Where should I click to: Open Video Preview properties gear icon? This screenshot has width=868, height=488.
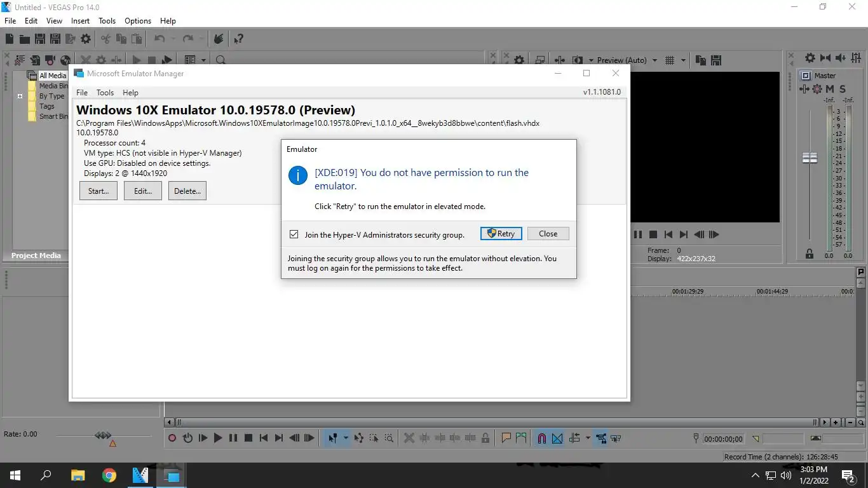pyautogui.click(x=519, y=60)
